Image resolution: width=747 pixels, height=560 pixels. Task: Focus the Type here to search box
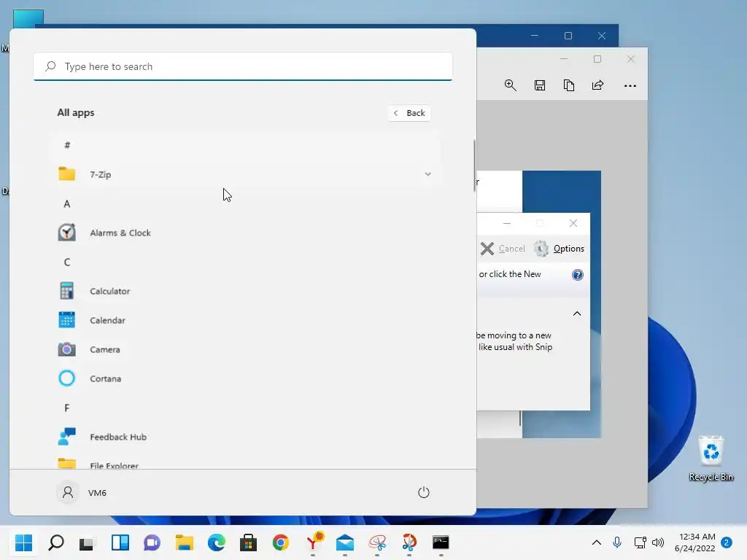tap(243, 66)
